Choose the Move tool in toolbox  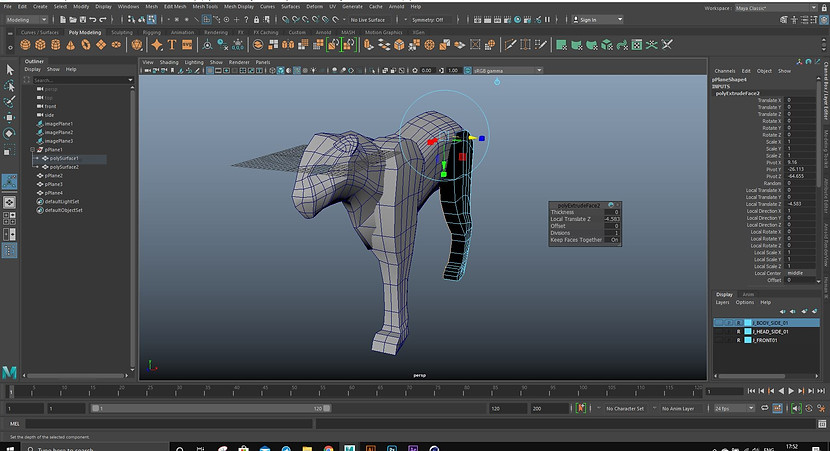(10, 118)
